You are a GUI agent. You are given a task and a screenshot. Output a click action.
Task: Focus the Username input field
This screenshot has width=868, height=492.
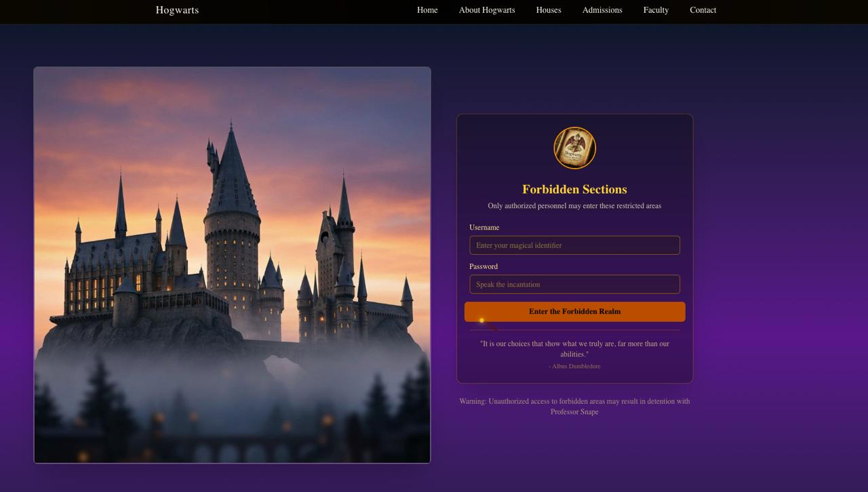tap(574, 245)
